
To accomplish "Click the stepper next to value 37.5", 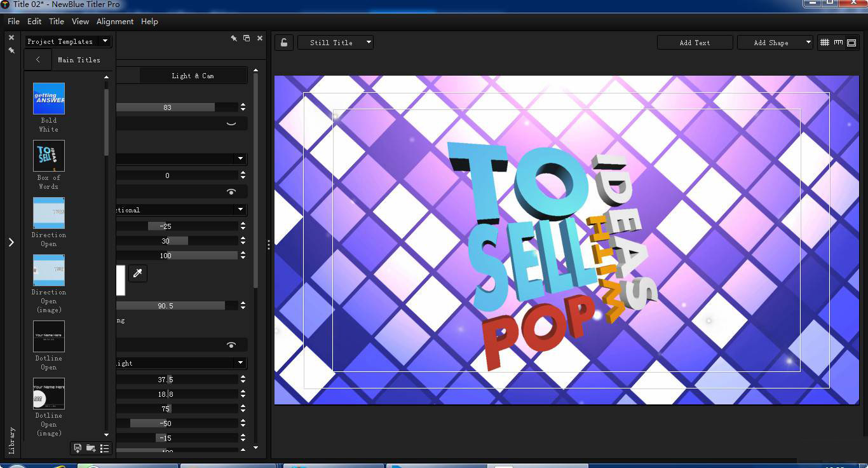I will pyautogui.click(x=243, y=380).
